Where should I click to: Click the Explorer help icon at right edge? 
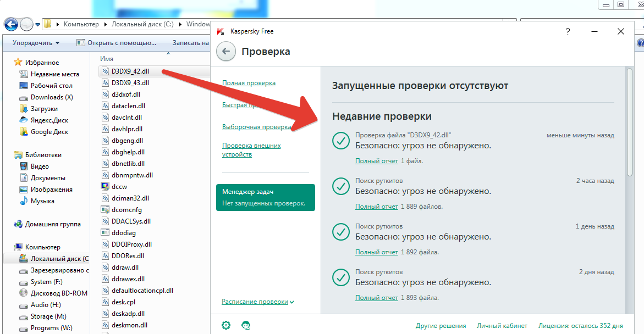tap(640, 43)
